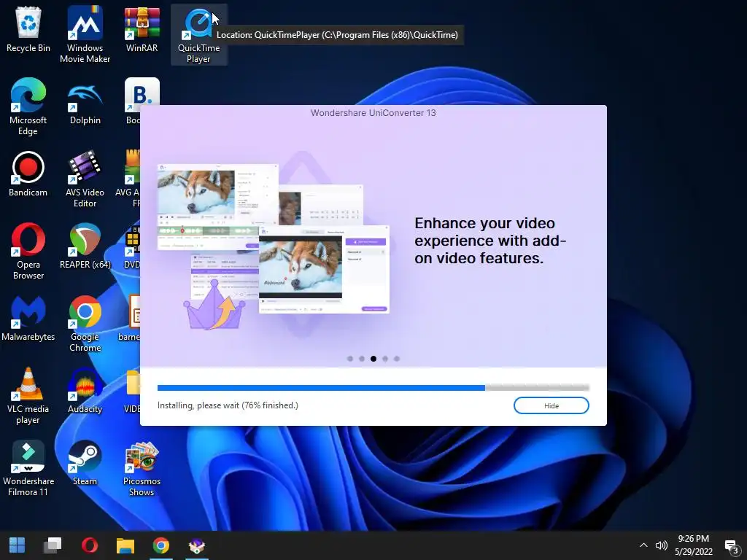
Task: Launch REAPER (x64) desktop shortcut
Action: (x=85, y=246)
